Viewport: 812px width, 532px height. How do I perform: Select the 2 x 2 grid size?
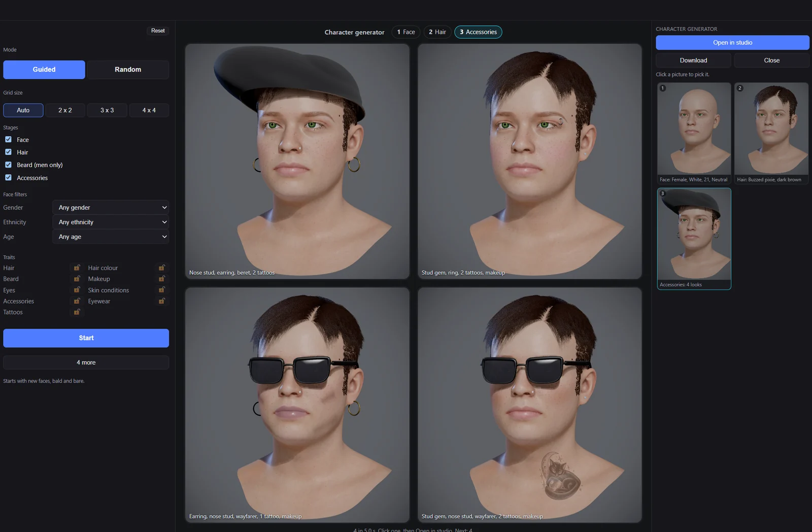[x=65, y=110]
